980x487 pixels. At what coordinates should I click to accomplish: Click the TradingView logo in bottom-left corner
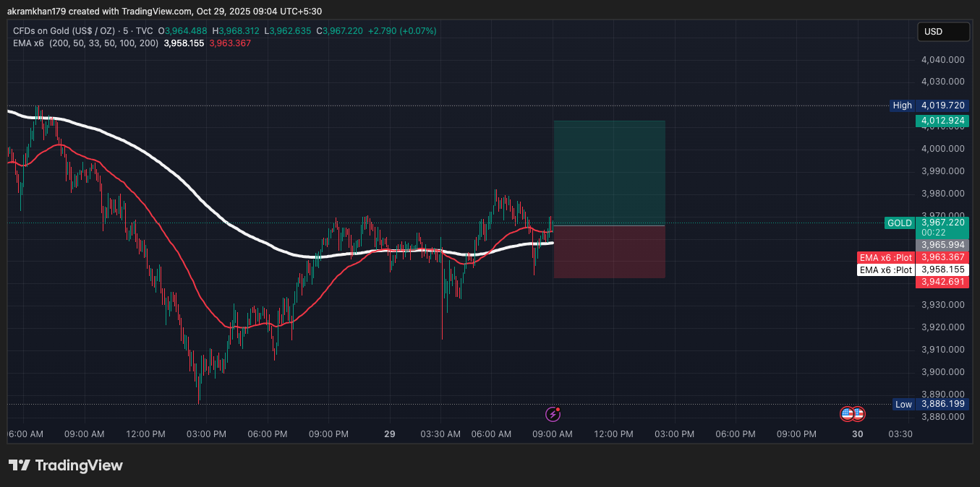tap(65, 465)
